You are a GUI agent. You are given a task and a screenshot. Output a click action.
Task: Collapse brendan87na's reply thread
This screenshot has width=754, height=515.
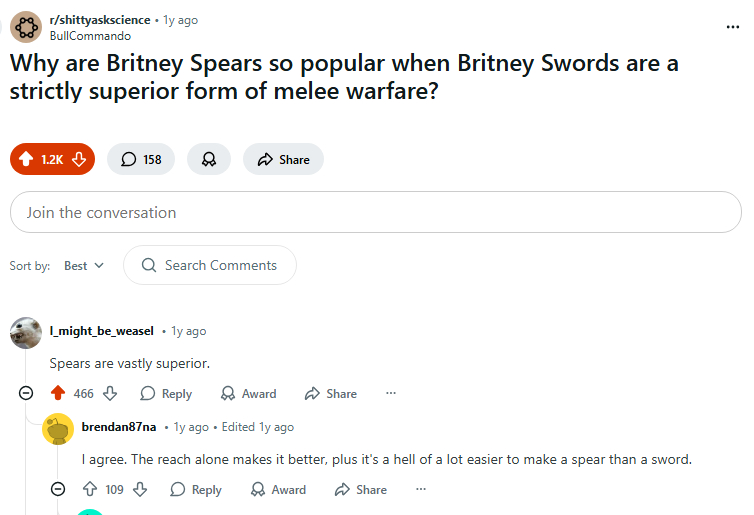pyautogui.click(x=58, y=490)
